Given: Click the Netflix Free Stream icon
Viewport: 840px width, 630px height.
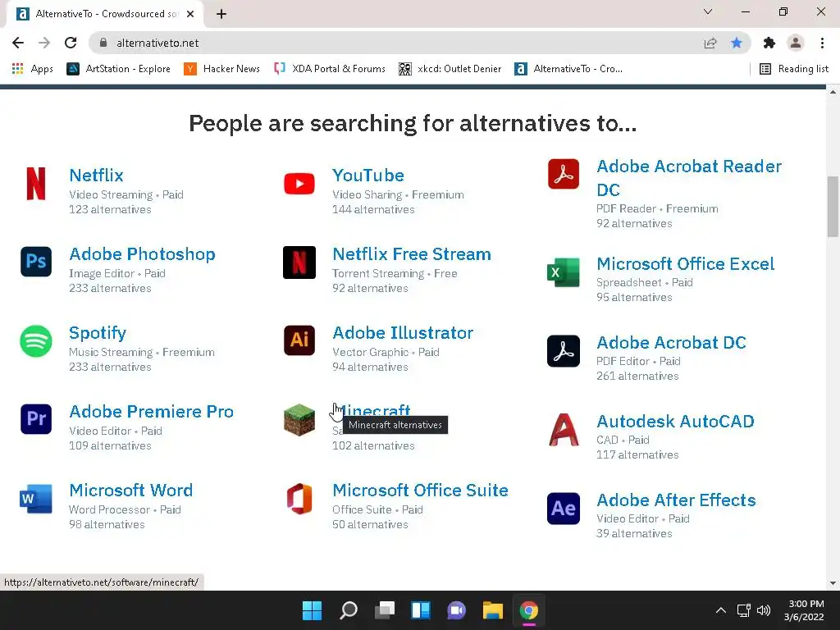Looking at the screenshot, I should 299,262.
